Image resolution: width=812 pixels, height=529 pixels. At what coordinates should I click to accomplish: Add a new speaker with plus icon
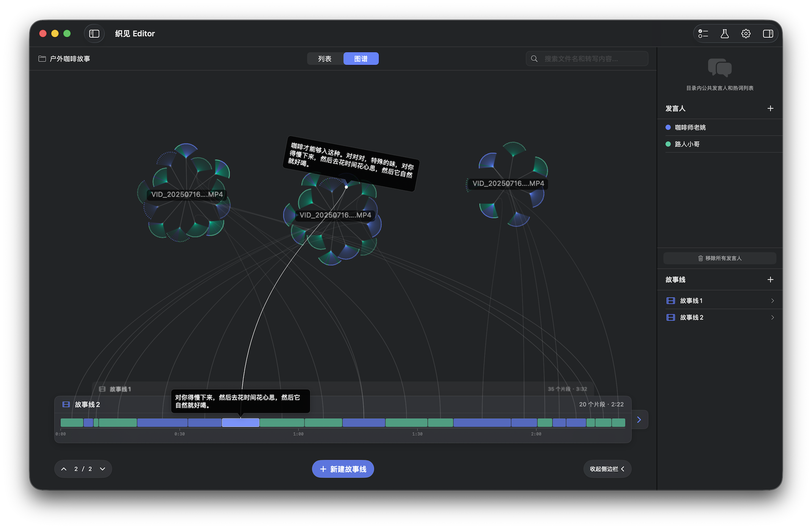click(770, 109)
